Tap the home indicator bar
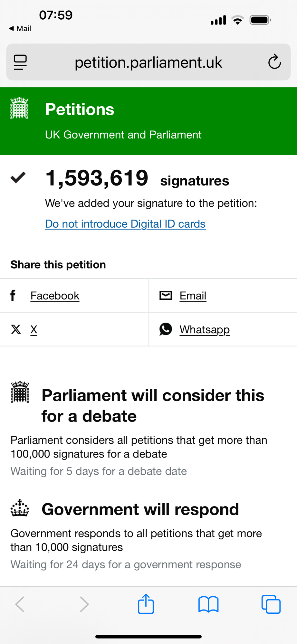Viewport: 297px width, 644px height. click(148, 637)
